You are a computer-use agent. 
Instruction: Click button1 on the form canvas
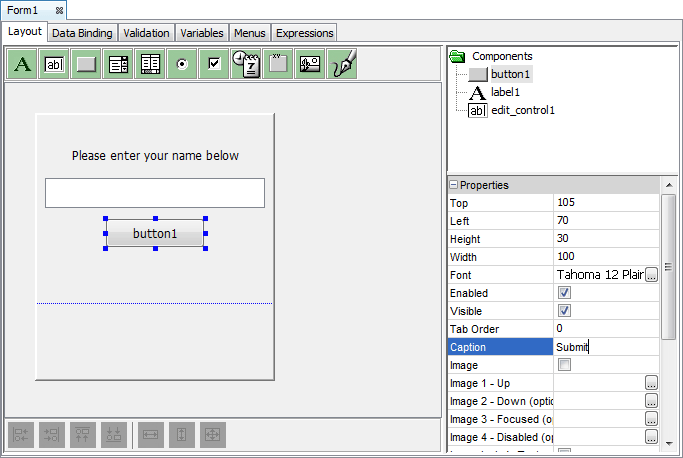(155, 234)
